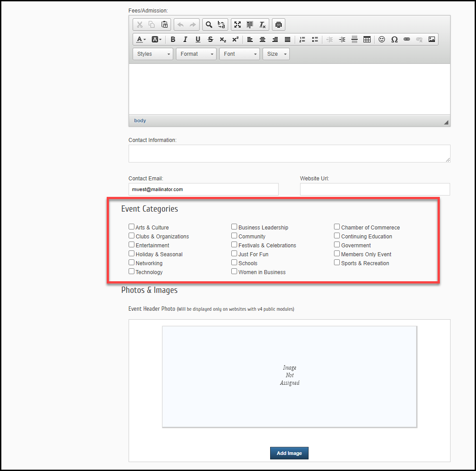Open the Format dropdown
The image size is (476, 471).
(x=196, y=54)
